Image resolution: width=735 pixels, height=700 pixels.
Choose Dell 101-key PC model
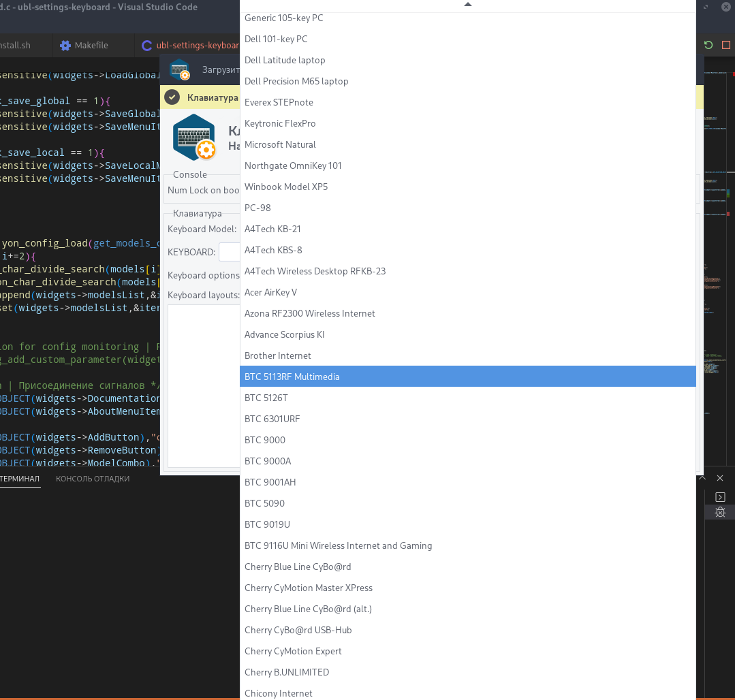click(x=467, y=39)
